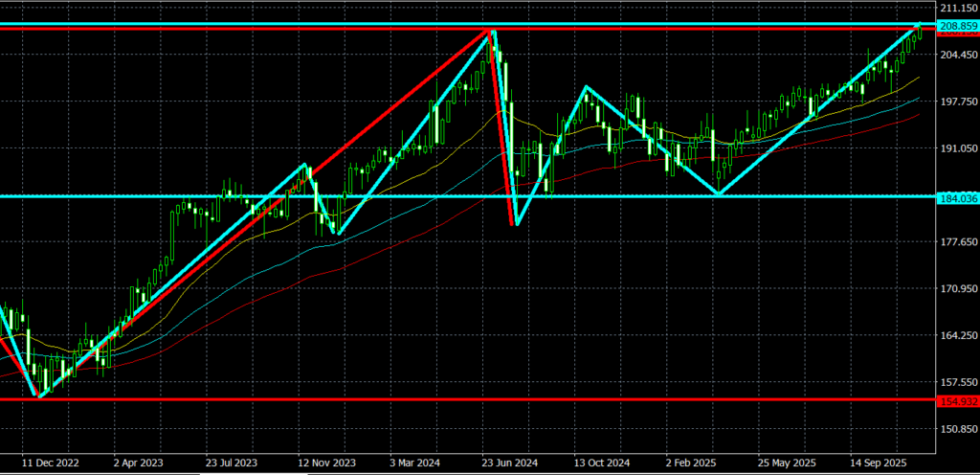Click the 150.850 value on price axis
Image resolution: width=980 pixels, height=475 pixels.
[957, 429]
